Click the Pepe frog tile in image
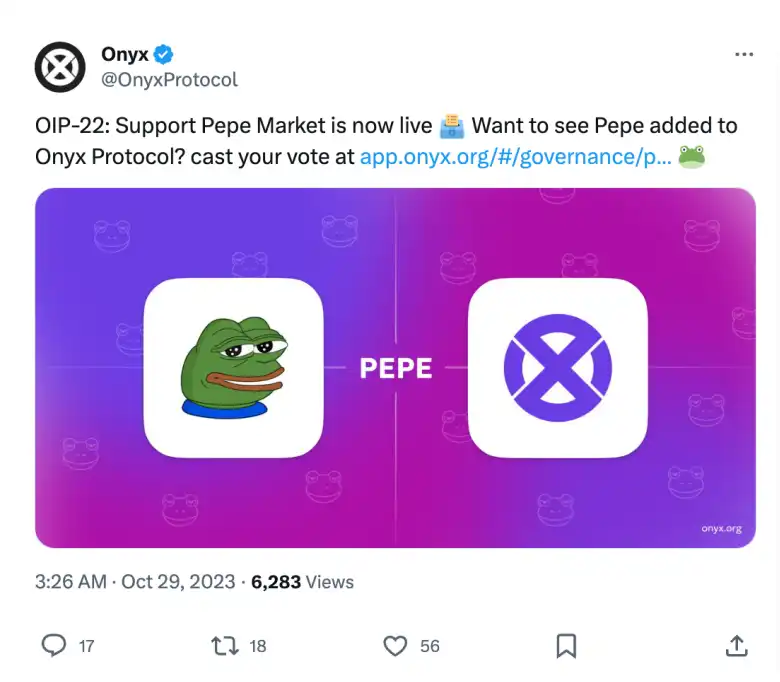 233,367
